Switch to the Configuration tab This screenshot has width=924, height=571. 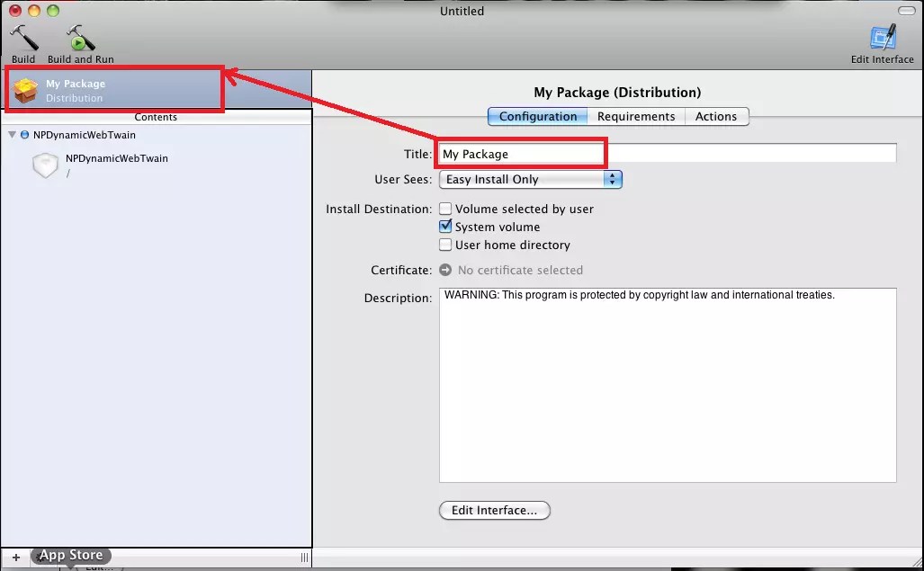(x=537, y=117)
